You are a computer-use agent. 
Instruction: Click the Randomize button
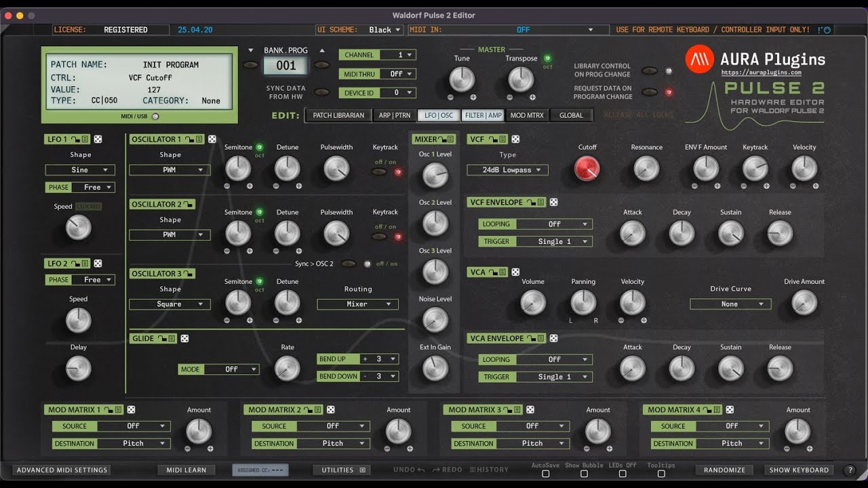point(724,470)
